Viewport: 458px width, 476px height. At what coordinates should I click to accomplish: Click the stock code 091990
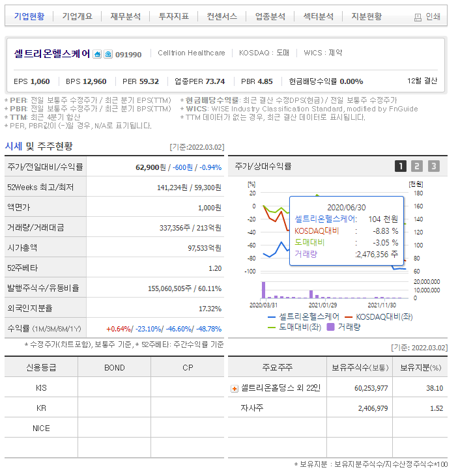coord(128,55)
